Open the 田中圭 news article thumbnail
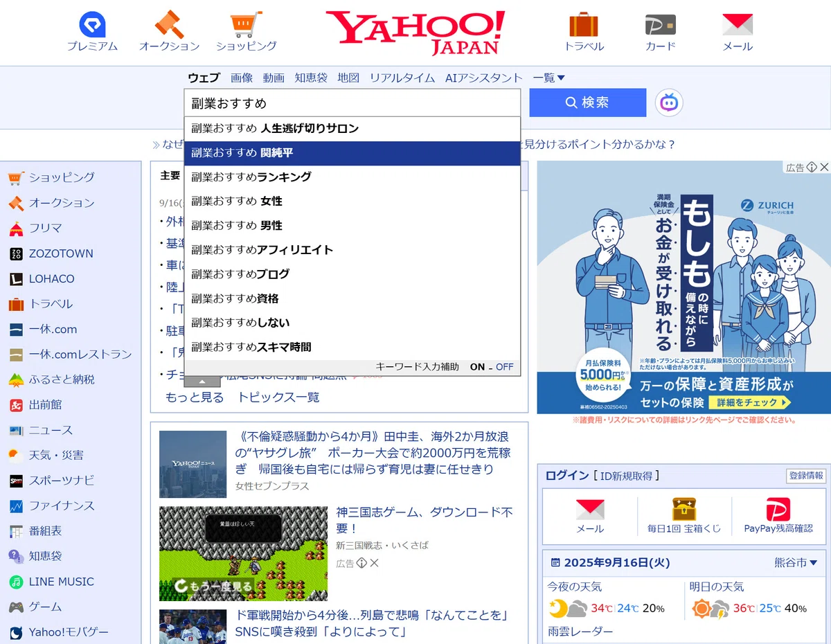 coord(193,464)
